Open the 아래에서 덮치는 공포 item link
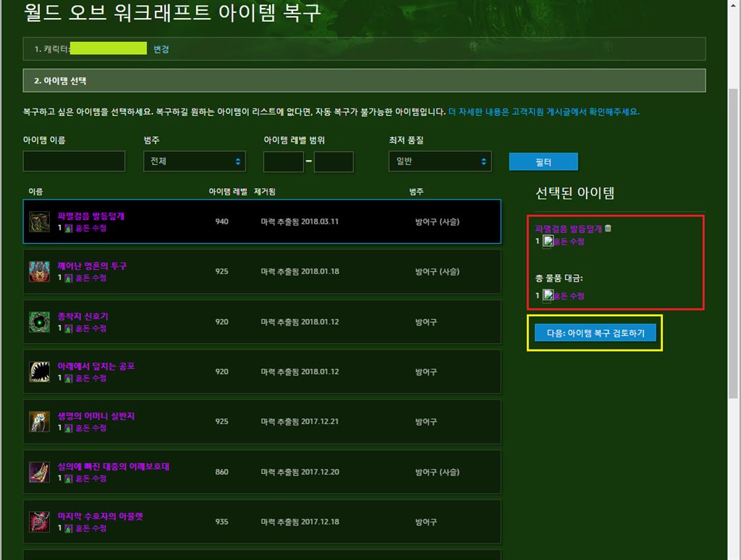Screen dimensions: 741x560 point(96,366)
